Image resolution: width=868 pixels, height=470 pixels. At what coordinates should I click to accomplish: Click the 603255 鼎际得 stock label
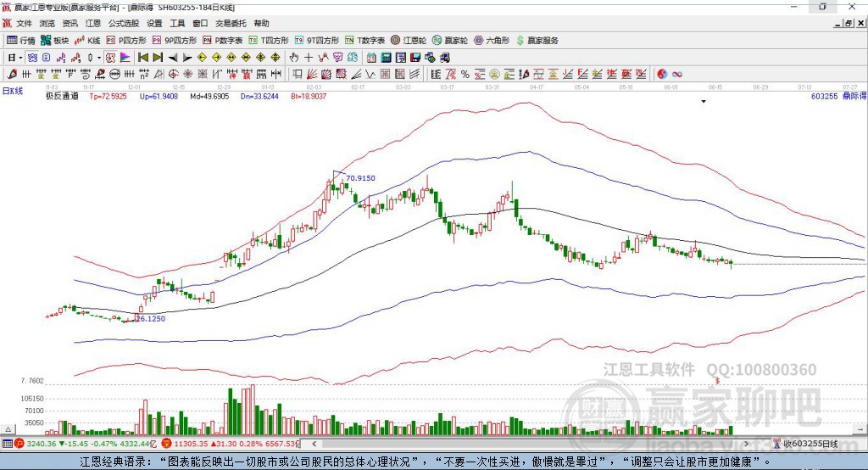(838, 96)
